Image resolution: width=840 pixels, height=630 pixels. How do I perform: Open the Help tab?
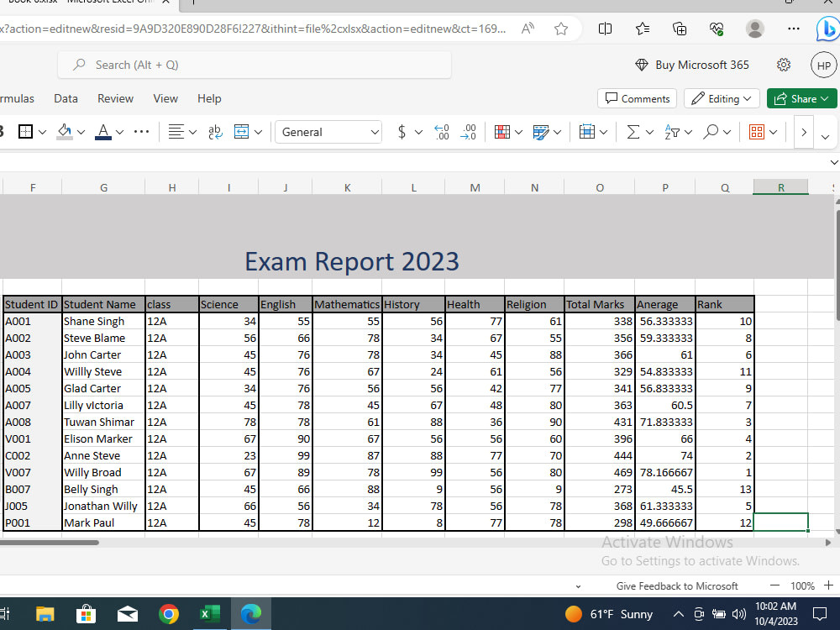coord(209,98)
